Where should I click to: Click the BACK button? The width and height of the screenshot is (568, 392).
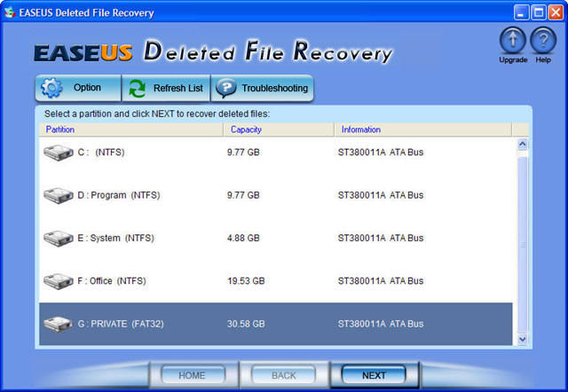pyautogui.click(x=284, y=375)
